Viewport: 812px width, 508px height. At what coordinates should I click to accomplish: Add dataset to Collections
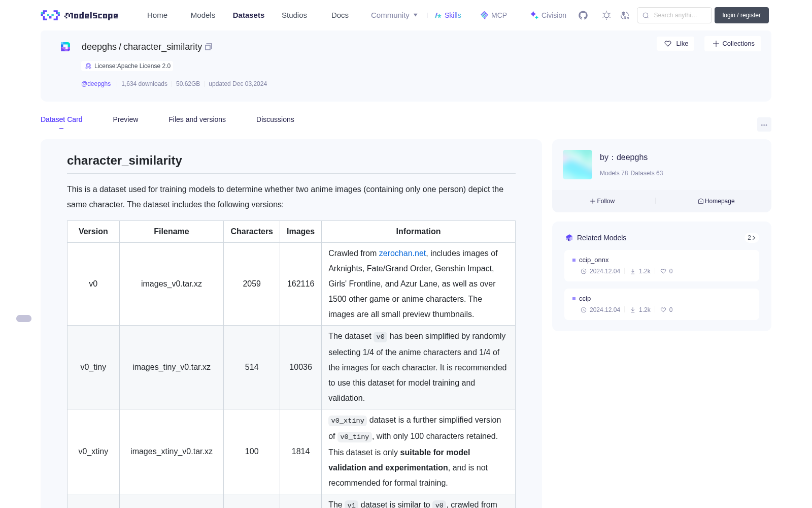(733, 44)
